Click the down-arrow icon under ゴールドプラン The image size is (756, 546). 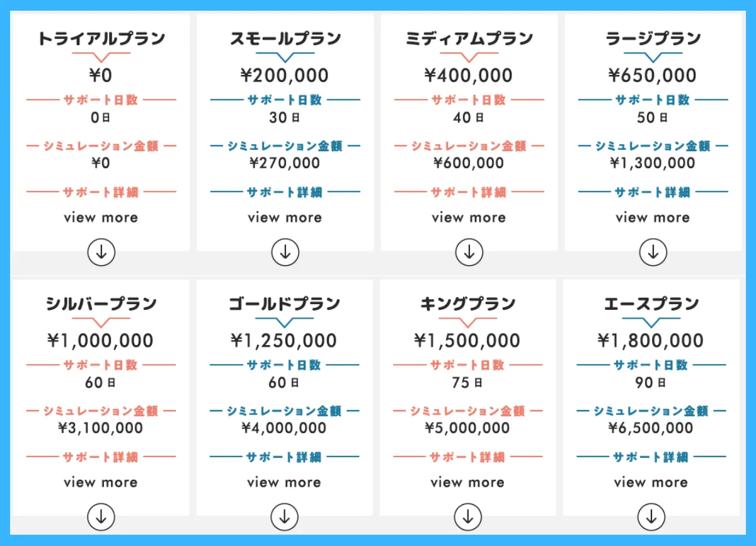coord(284,518)
